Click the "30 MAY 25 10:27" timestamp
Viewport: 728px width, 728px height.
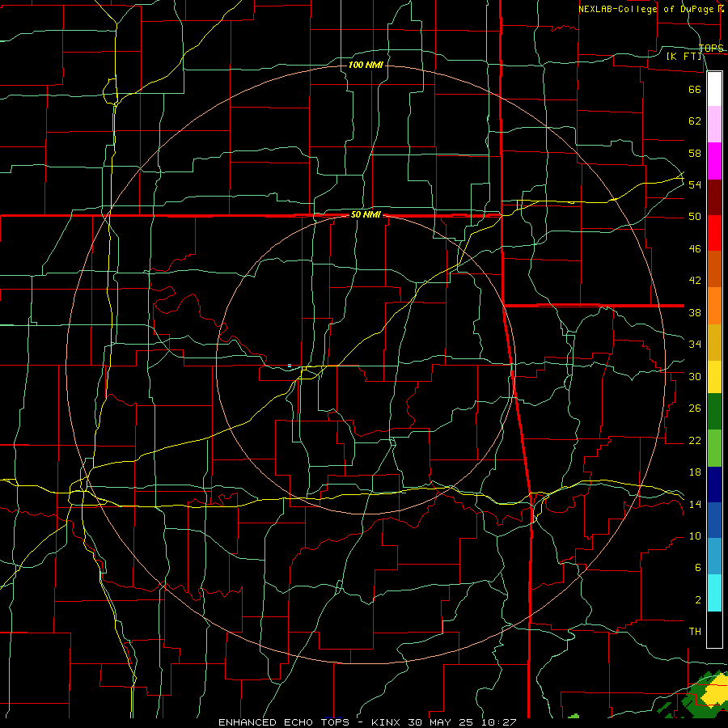462,722
